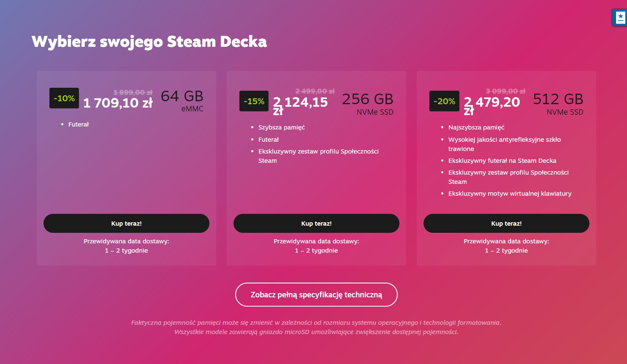Click the heading Wybierz swojego Steam Decka
The image size is (627, 364).
[149, 42]
